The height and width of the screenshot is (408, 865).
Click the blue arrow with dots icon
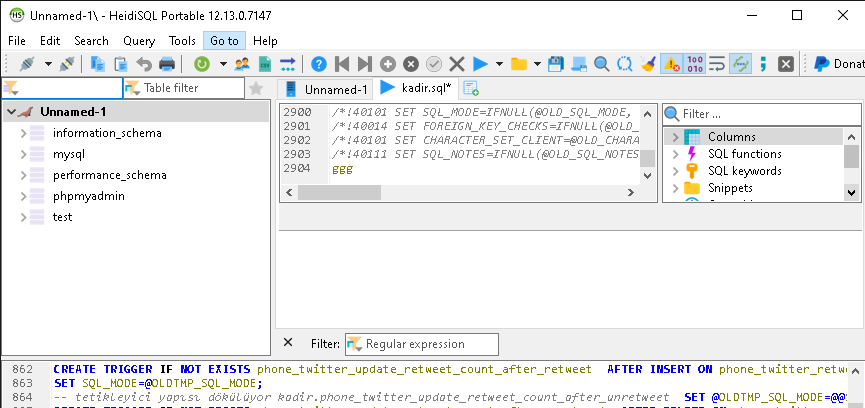point(287,64)
